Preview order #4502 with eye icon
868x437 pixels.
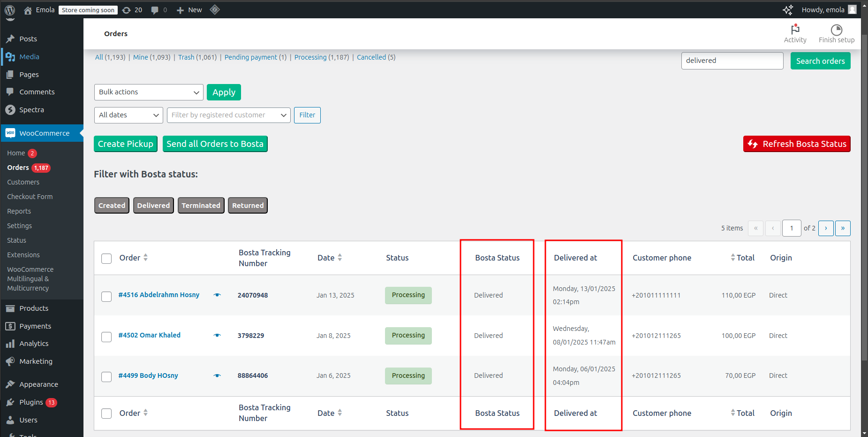(217, 336)
